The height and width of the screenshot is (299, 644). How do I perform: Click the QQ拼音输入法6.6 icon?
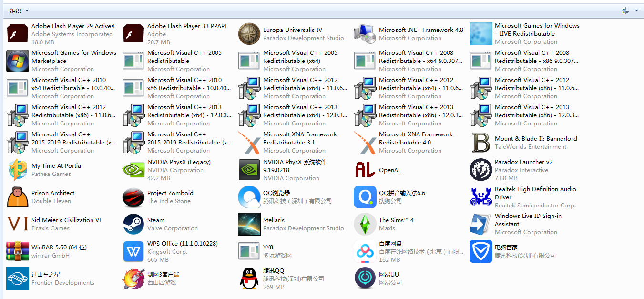[365, 197]
